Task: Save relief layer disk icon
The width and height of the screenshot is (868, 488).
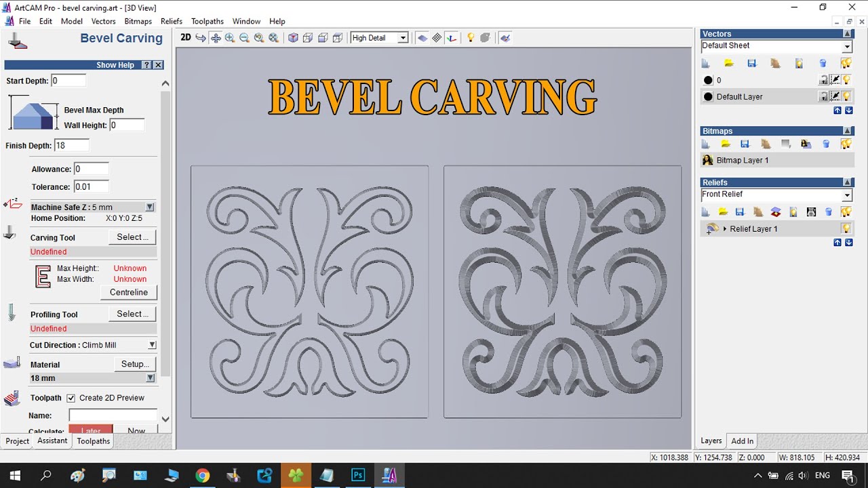Action: point(741,212)
